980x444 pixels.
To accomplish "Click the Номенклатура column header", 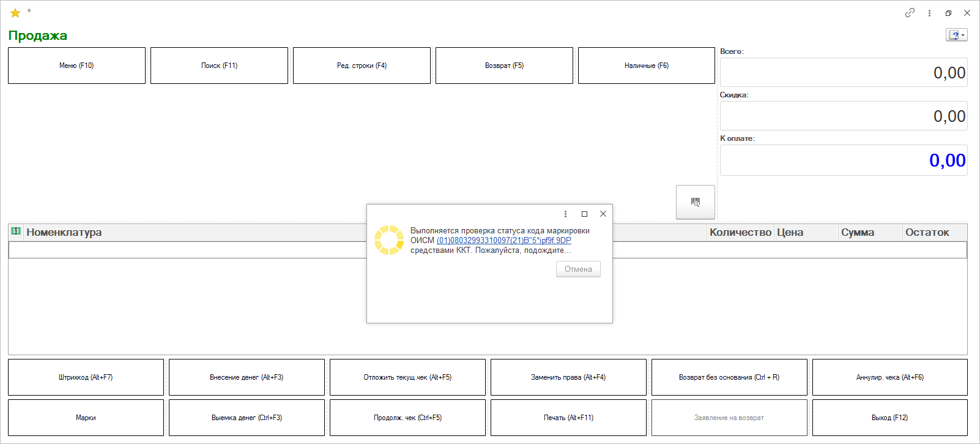I will [x=64, y=232].
